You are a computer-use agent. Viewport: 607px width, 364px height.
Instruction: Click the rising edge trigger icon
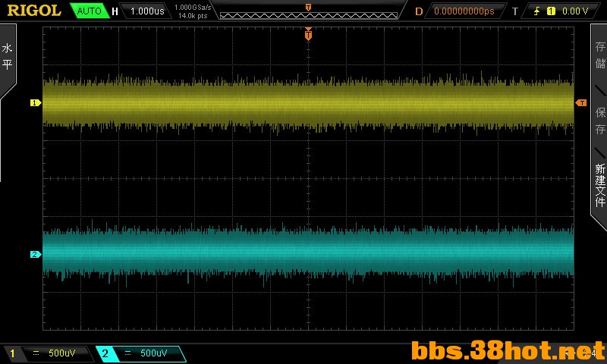(x=536, y=11)
